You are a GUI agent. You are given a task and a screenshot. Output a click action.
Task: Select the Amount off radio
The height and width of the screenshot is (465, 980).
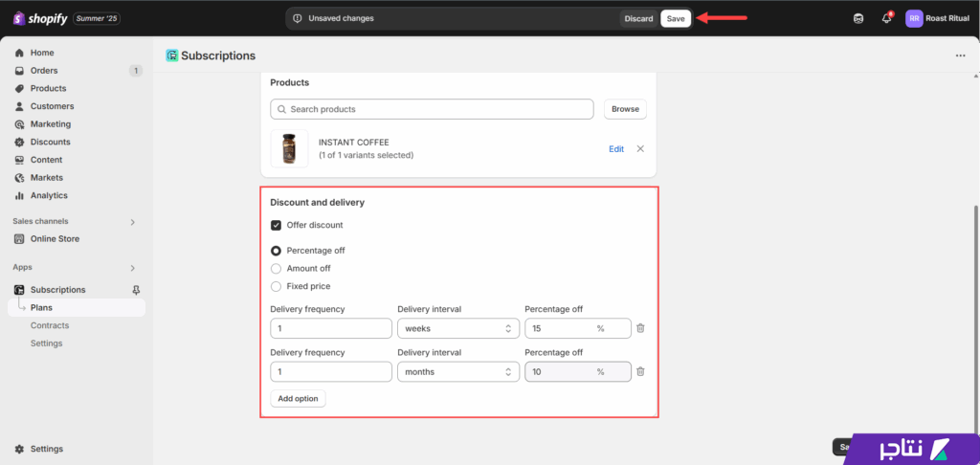click(x=276, y=269)
